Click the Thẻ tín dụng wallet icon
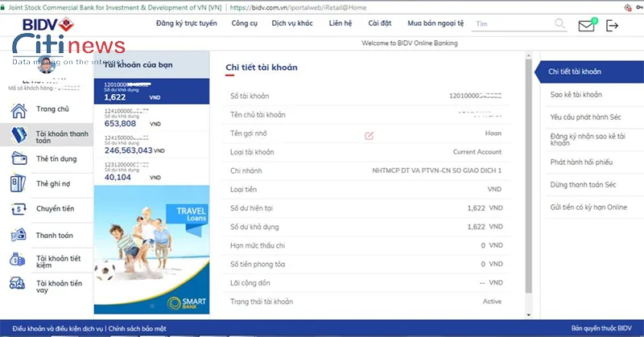Image resolution: width=644 pixels, height=337 pixels. coord(19,158)
